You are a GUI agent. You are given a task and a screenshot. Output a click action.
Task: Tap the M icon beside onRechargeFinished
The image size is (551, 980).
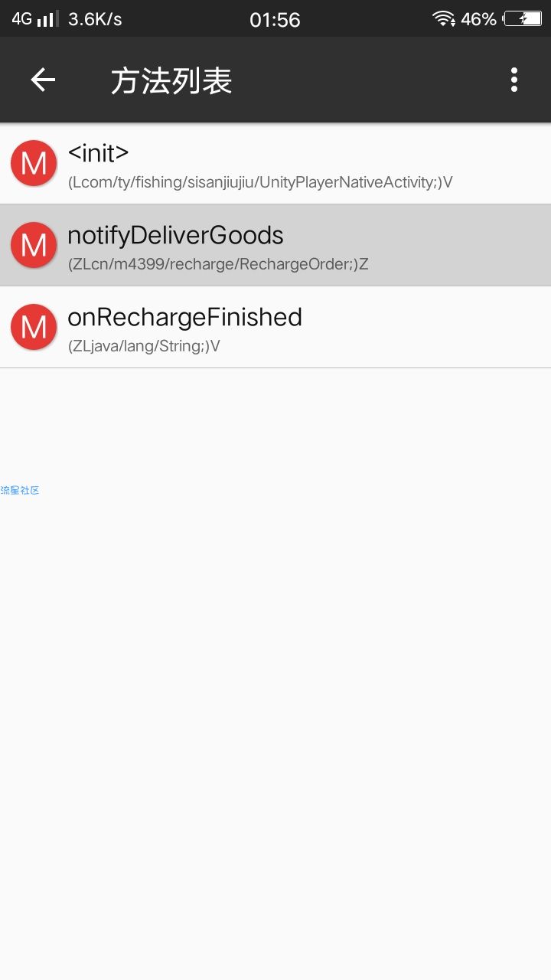(x=34, y=327)
